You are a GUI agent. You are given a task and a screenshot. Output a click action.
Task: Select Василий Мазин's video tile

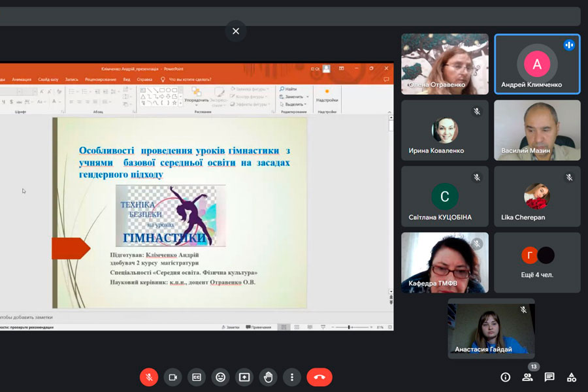(537, 130)
